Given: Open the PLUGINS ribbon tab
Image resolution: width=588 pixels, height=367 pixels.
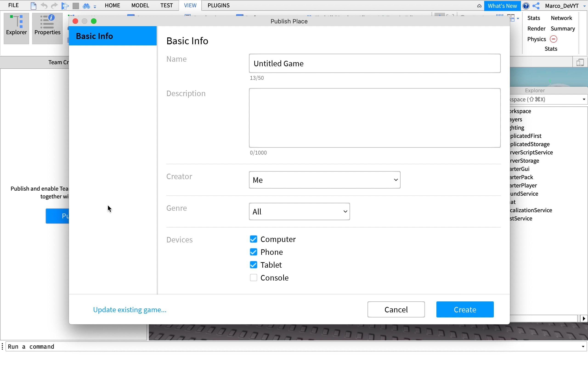Looking at the screenshot, I should (218, 5).
